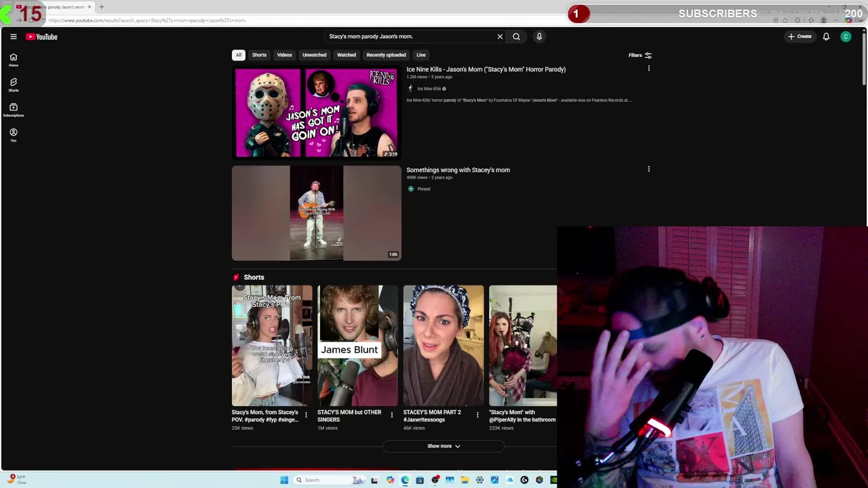Screen dimensions: 868x488
Task: Open more options for Stacey's mom video
Action: tap(648, 169)
